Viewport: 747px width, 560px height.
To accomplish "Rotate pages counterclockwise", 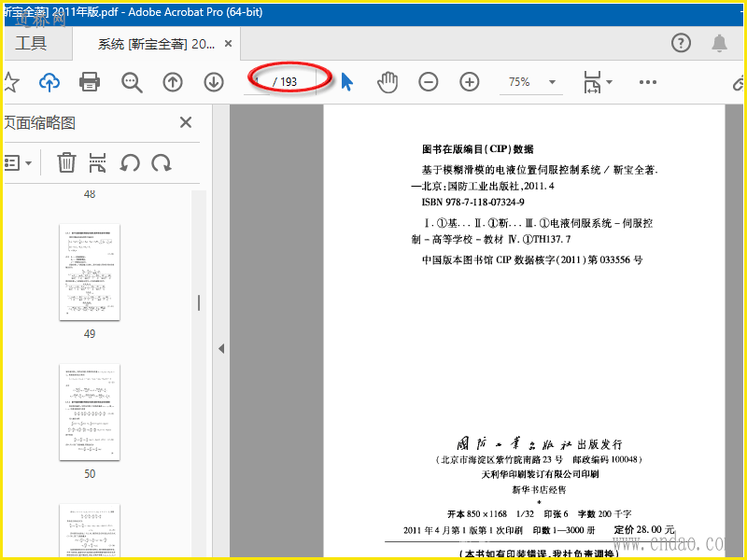I will point(130,162).
